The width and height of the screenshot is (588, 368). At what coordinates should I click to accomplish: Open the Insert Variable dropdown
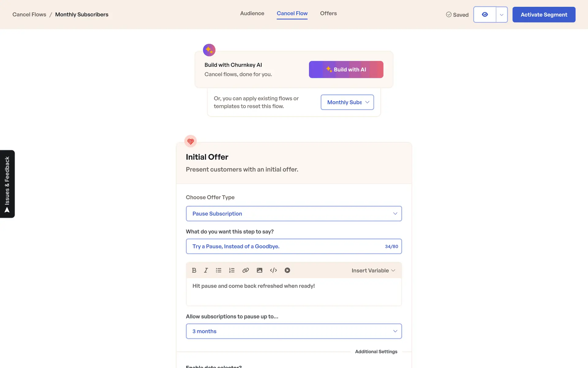[373, 270]
